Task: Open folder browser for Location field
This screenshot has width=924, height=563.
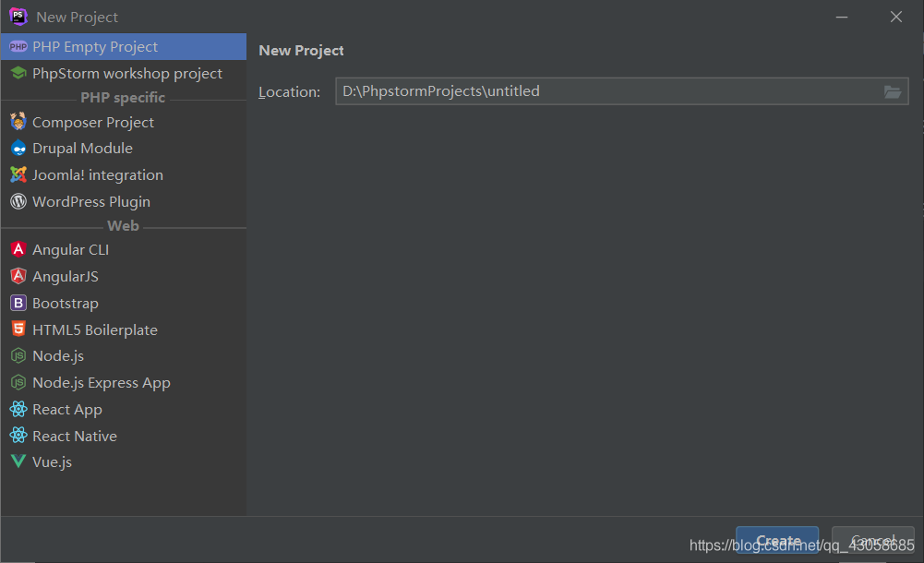Action: [x=893, y=92]
